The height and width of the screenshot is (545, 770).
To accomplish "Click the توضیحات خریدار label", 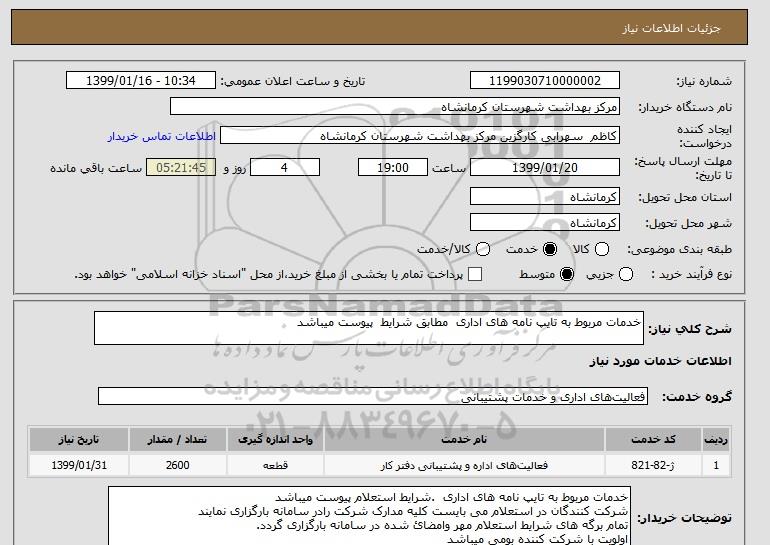I will coord(685,518).
